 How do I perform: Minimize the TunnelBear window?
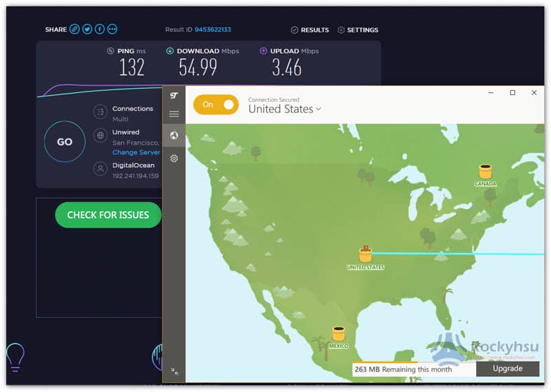click(x=491, y=93)
